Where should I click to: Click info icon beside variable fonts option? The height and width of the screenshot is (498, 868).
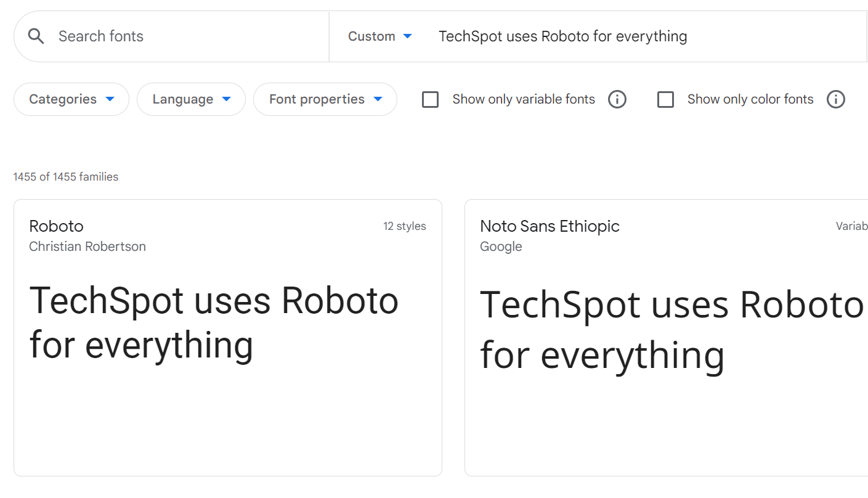click(x=617, y=99)
